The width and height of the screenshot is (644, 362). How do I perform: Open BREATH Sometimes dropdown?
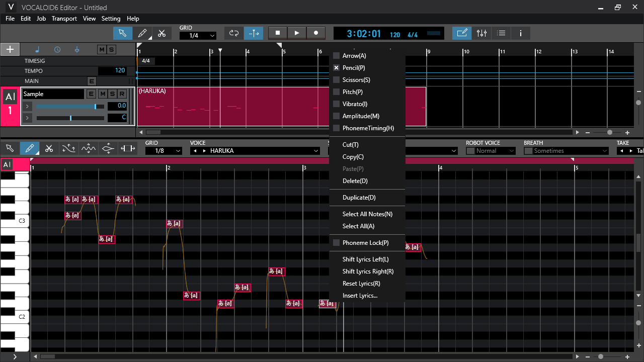[567, 151]
